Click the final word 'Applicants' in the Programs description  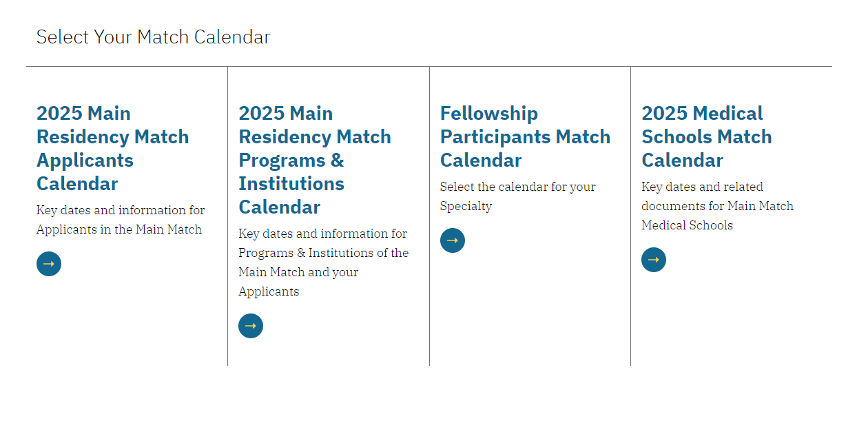point(269,291)
